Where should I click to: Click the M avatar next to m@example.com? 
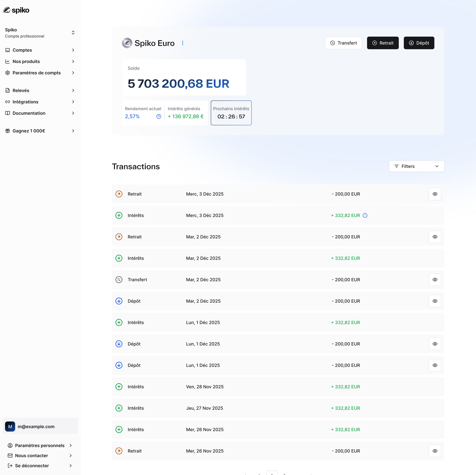pos(10,426)
